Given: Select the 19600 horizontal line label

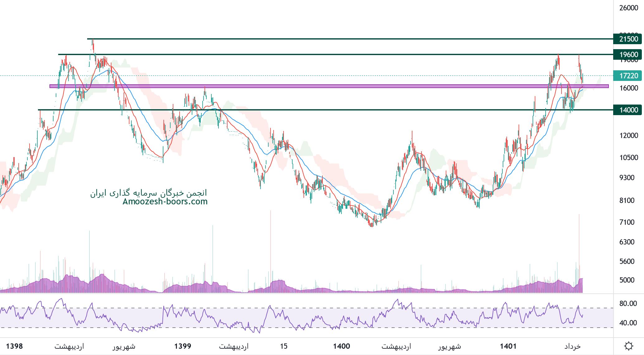Looking at the screenshot, I should [628, 54].
